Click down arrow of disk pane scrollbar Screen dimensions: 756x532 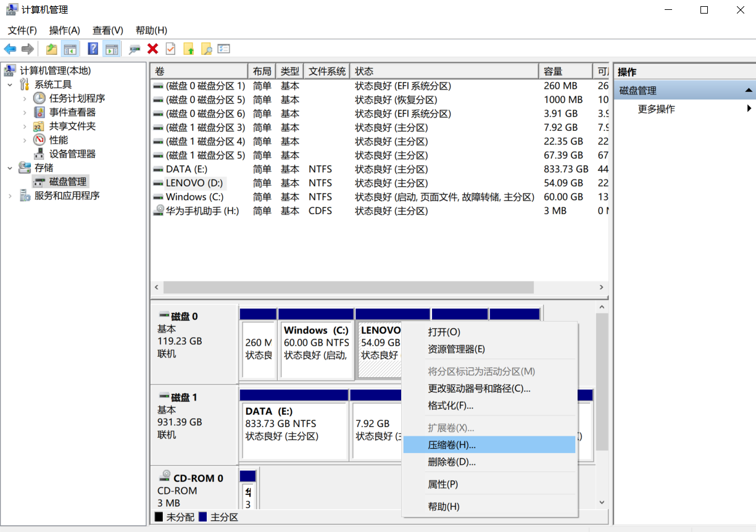coord(602,503)
